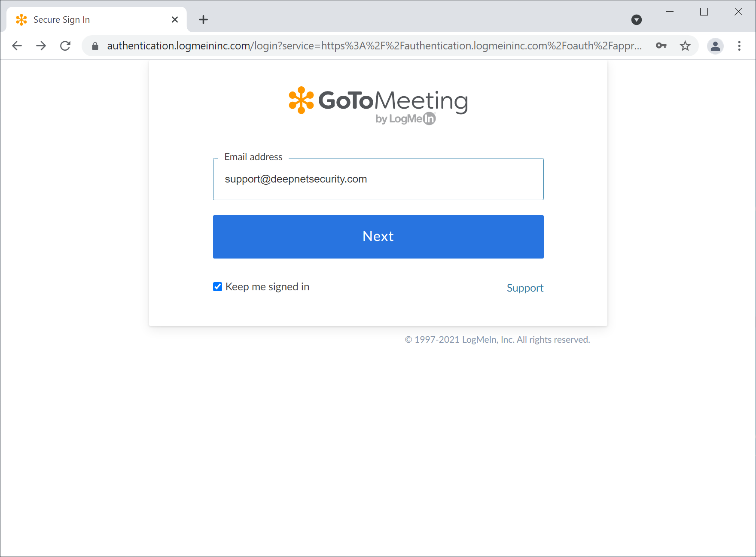Click the browser forward arrow
Screen dimensions: 756x557
click(x=41, y=46)
